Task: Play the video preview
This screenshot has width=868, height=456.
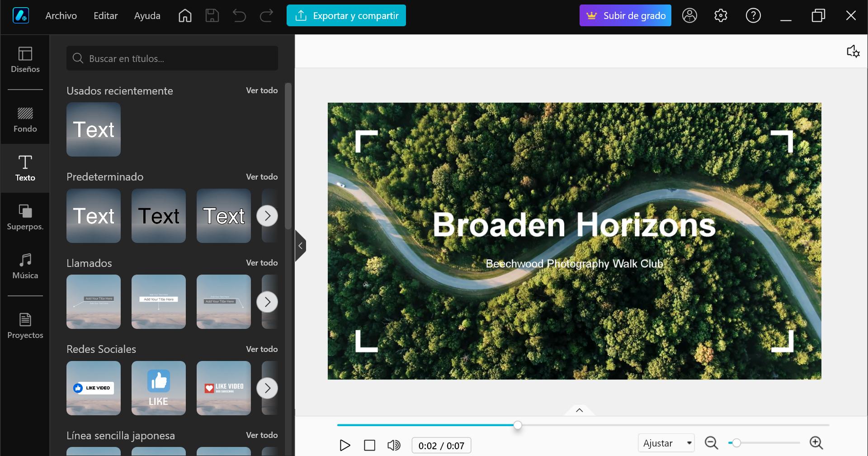Action: point(344,446)
